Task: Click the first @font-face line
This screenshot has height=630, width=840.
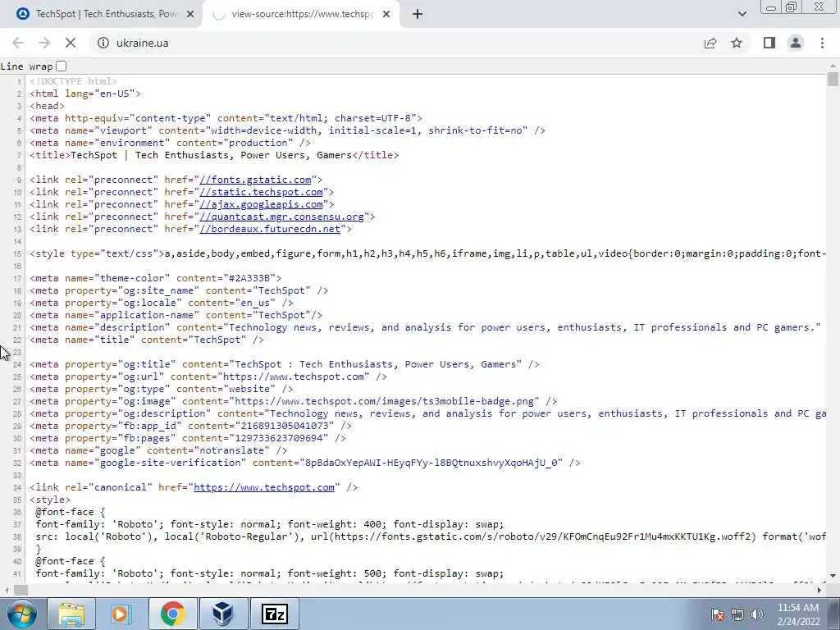Action: pyautogui.click(x=71, y=512)
